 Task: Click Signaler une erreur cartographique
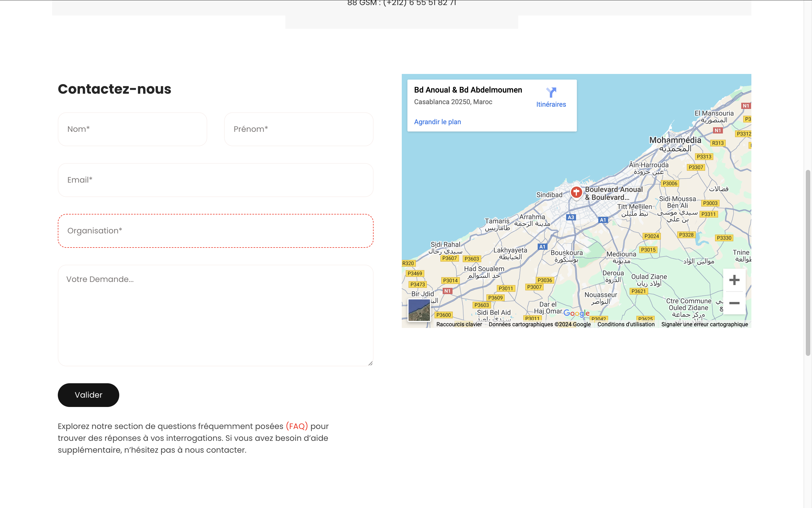[x=704, y=324]
